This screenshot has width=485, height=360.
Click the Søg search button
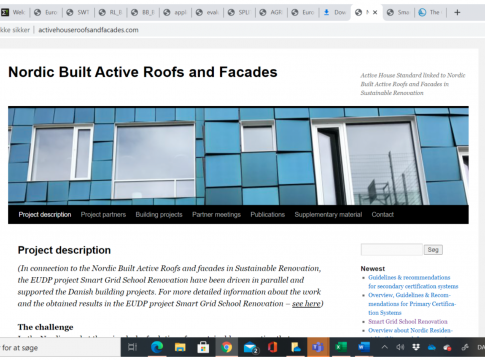point(433,250)
